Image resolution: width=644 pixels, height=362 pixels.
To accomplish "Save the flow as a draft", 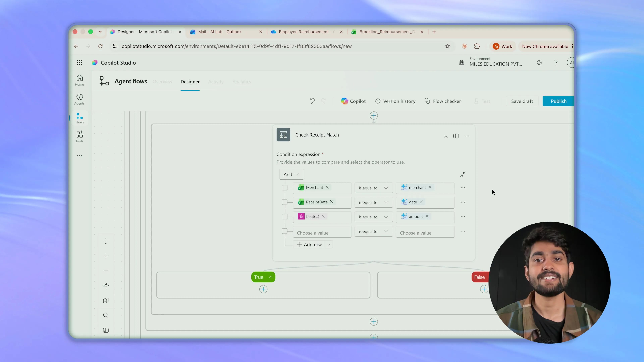I will point(522,101).
